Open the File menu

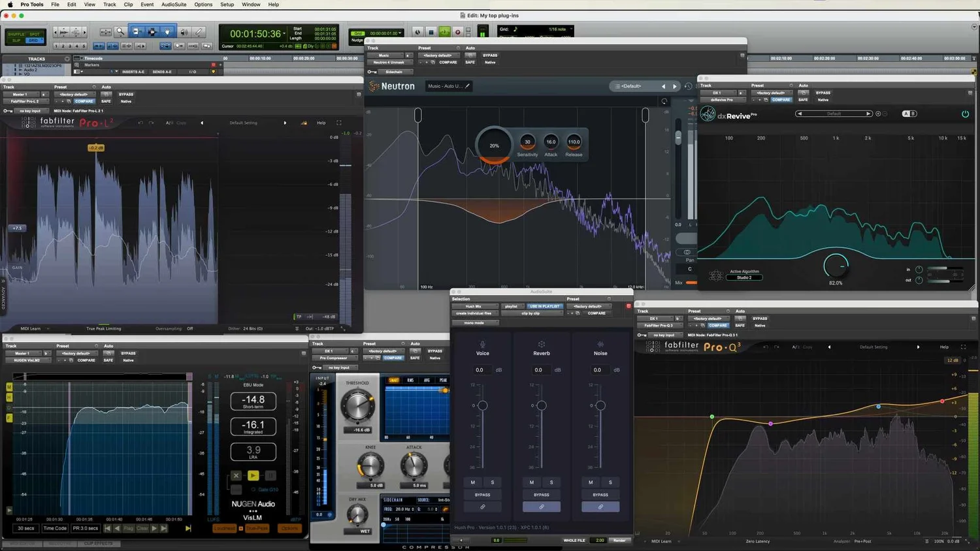pos(55,5)
